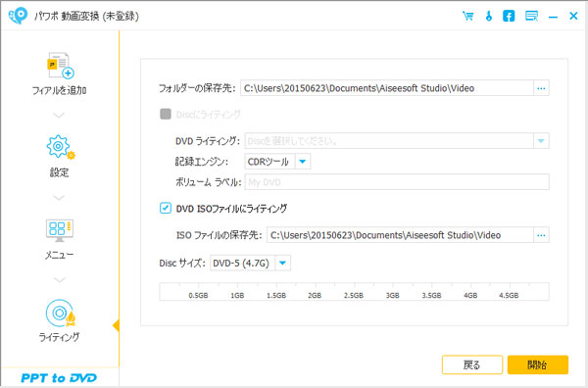Minimize the window

[x=553, y=17]
